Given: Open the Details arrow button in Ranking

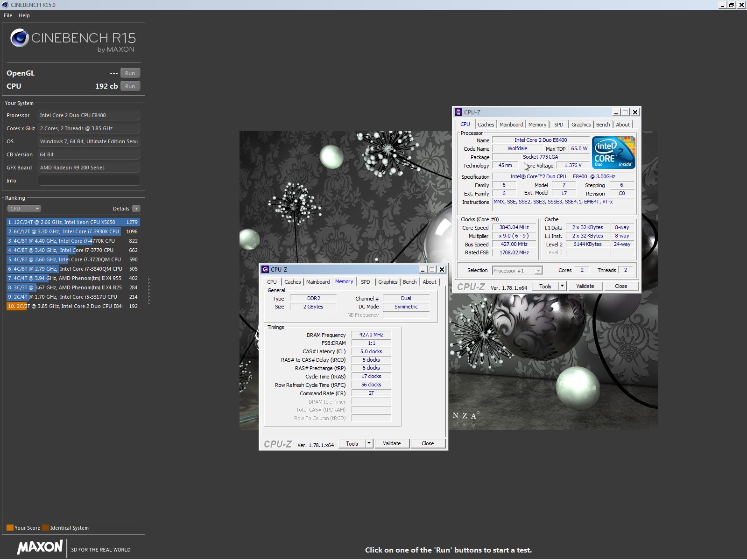Looking at the screenshot, I should (x=136, y=209).
